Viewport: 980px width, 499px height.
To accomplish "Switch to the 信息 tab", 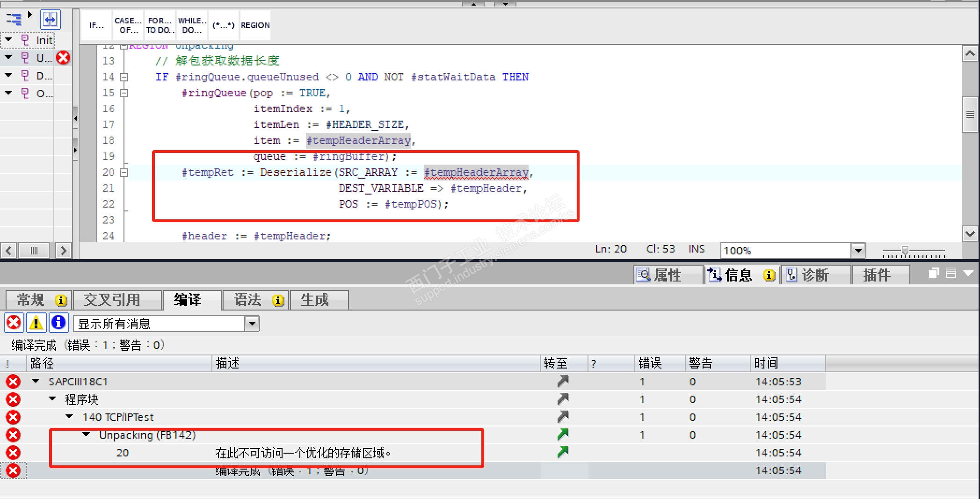I will [741, 275].
